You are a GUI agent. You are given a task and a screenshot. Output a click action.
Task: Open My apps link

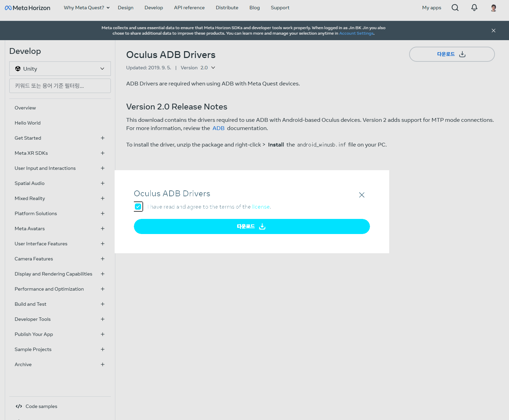click(431, 8)
